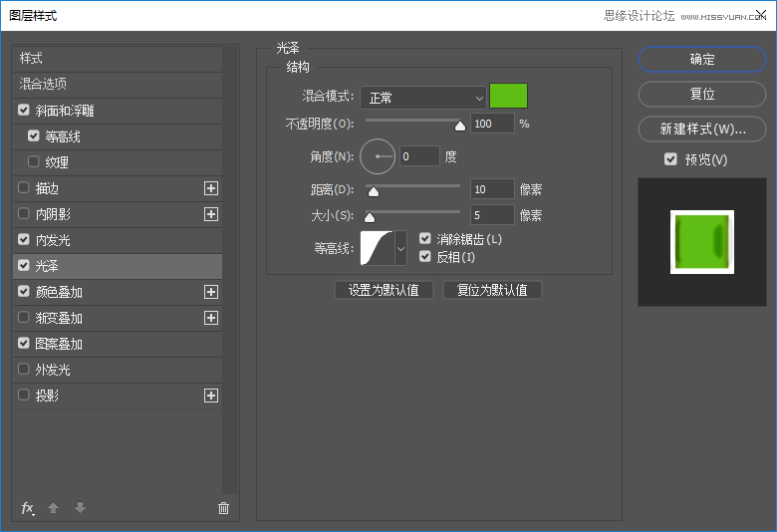Toggle the 颜色叠加 checkbox
The width and height of the screenshot is (777, 532).
[23, 292]
